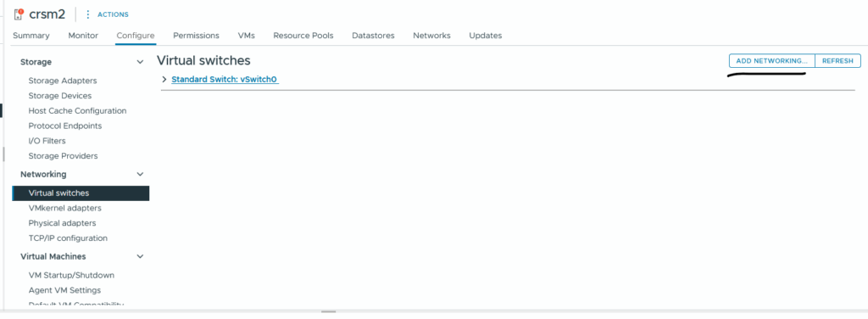Select the Configure tab
The width and height of the screenshot is (868, 319).
coord(136,36)
